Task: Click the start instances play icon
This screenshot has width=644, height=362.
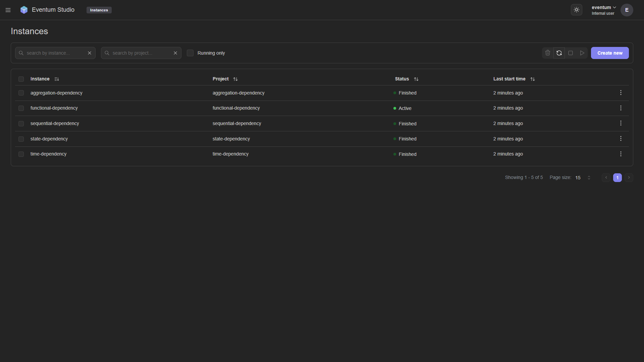Action: (582, 53)
